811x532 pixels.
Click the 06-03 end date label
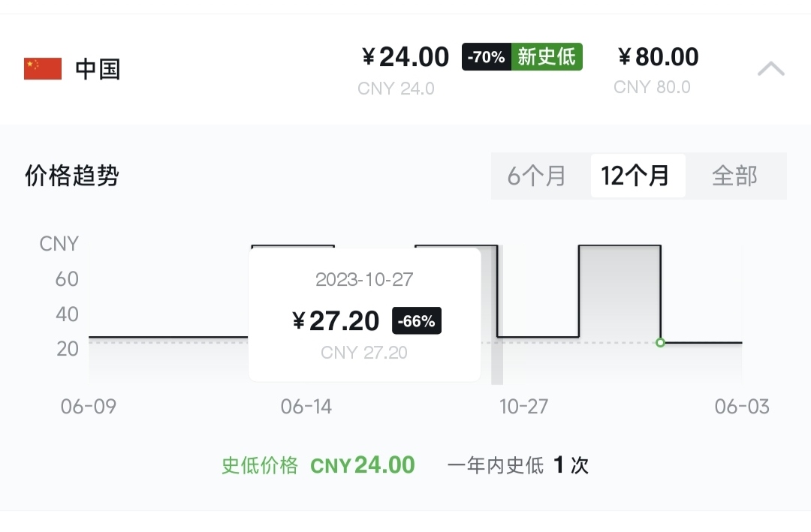click(742, 407)
